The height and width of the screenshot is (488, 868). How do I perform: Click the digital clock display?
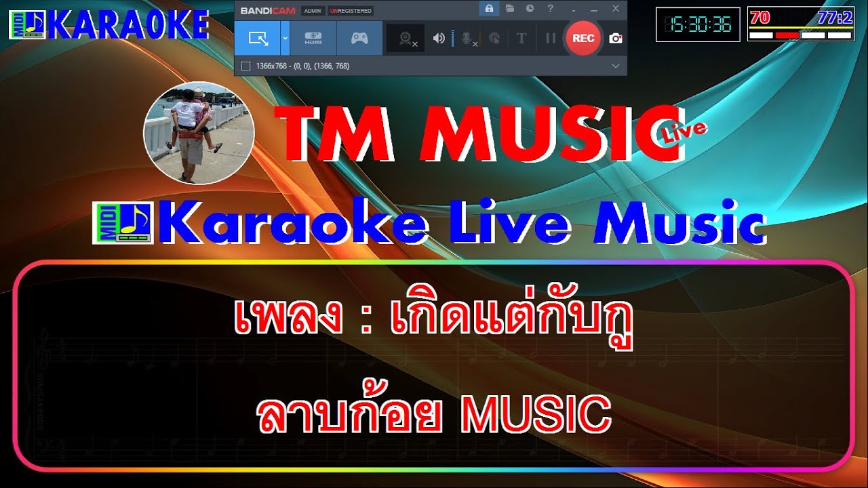[x=698, y=24]
